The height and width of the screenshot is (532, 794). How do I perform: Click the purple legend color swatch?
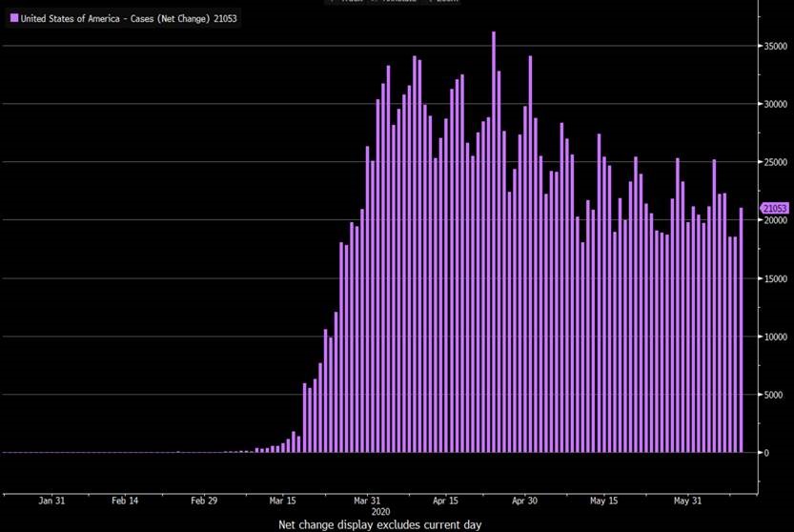[13, 18]
